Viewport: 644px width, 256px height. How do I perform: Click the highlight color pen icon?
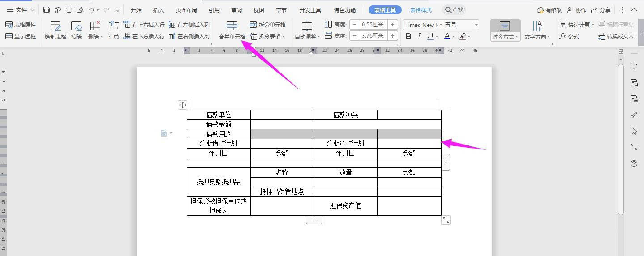[x=463, y=37]
